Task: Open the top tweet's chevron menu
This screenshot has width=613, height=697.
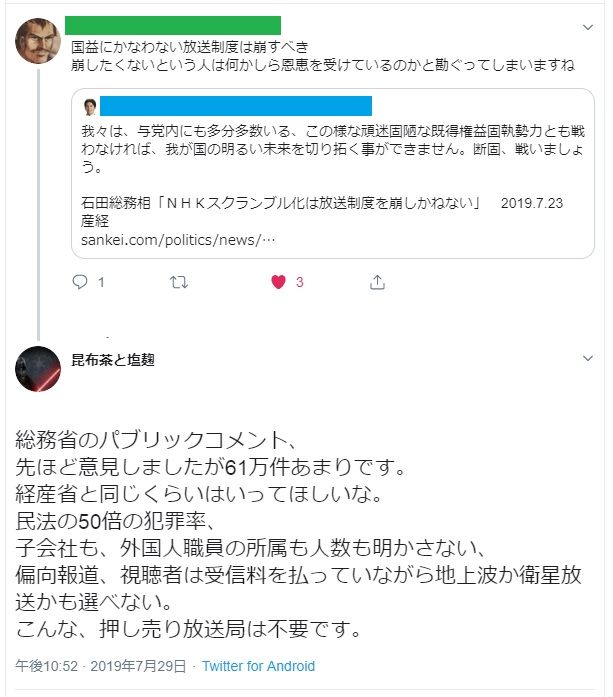Action: (586, 26)
